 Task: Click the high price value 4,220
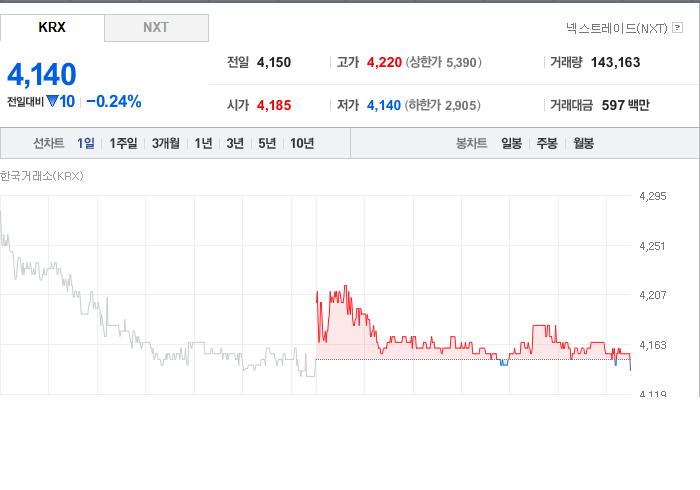384,62
